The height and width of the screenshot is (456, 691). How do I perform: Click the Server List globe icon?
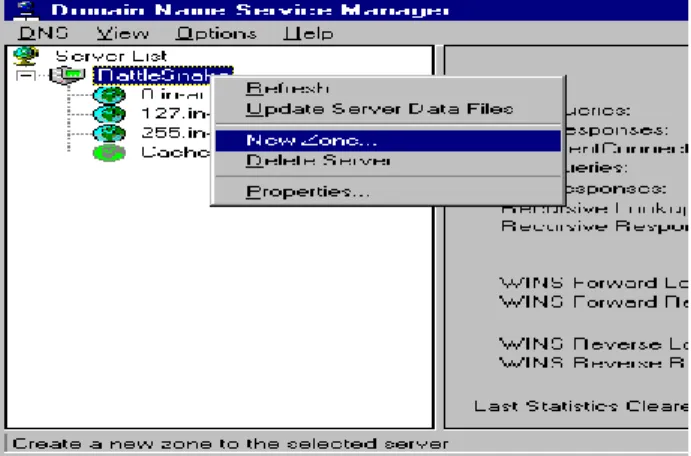point(26,56)
